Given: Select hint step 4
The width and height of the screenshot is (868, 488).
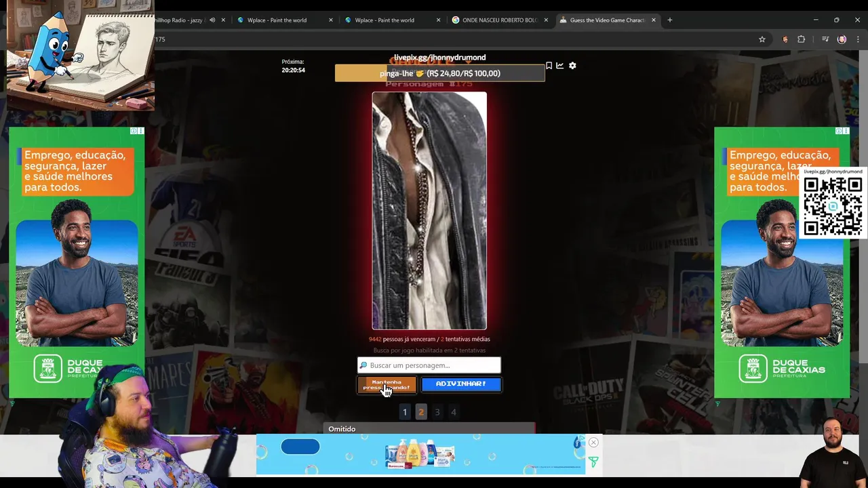Looking at the screenshot, I should (454, 411).
